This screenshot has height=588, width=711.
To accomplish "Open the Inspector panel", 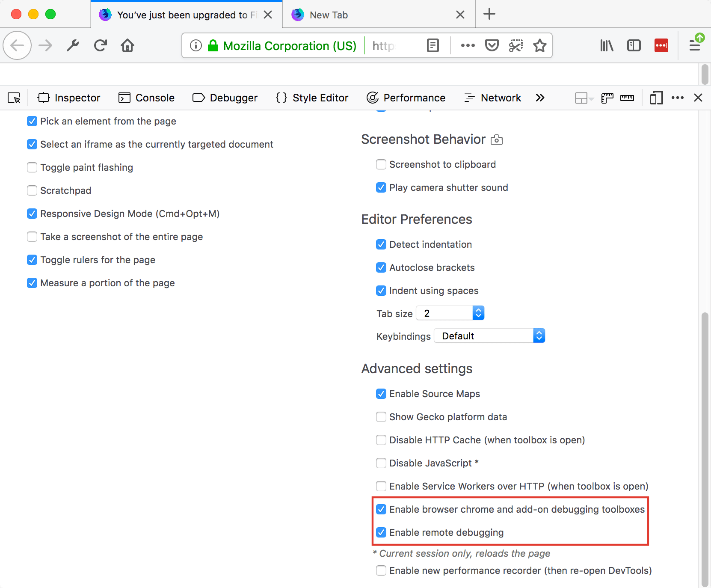I will point(68,98).
